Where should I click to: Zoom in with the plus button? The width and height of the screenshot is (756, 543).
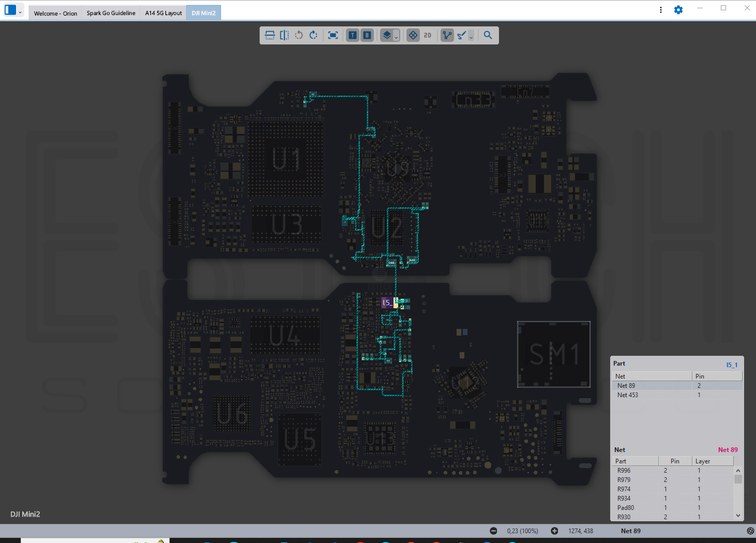click(x=554, y=531)
